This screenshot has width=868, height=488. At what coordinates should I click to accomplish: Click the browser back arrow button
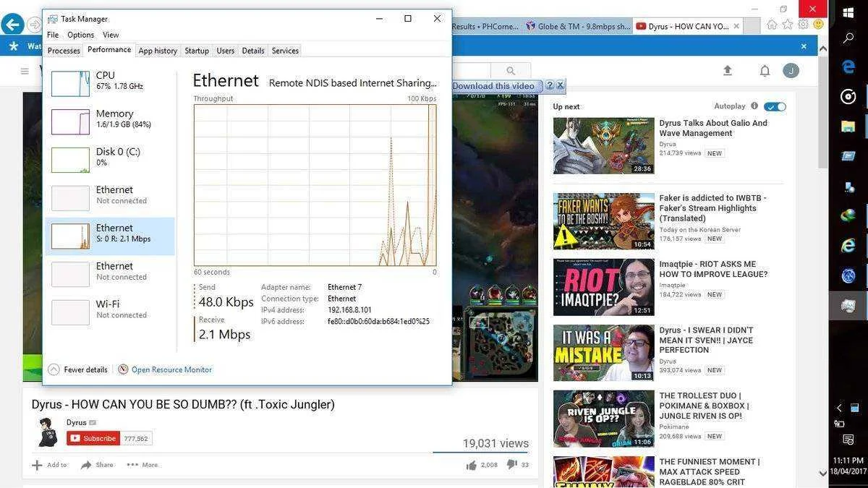click(12, 25)
